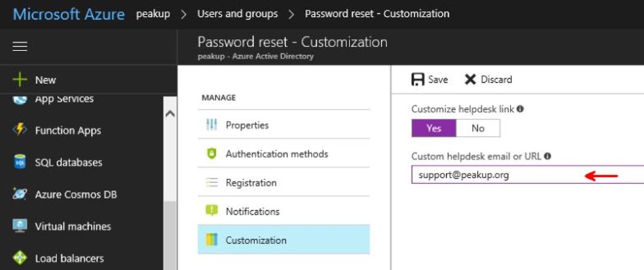Click New in the left sidebar
Screen dimensions: 644x270
pyautogui.click(x=45, y=80)
